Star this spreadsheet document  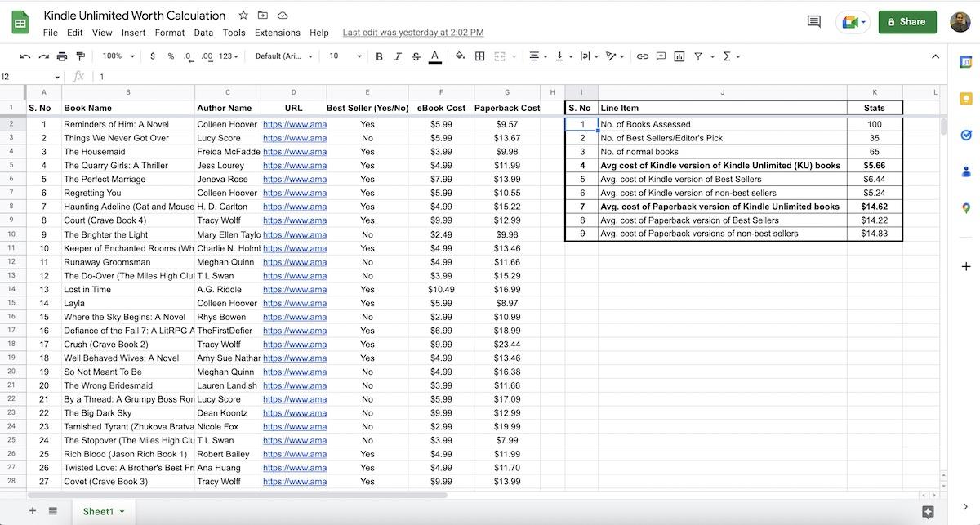point(243,16)
